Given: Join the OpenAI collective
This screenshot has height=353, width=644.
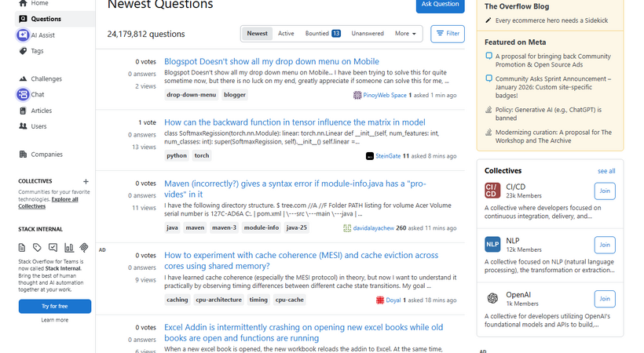Looking at the screenshot, I should 605,299.
